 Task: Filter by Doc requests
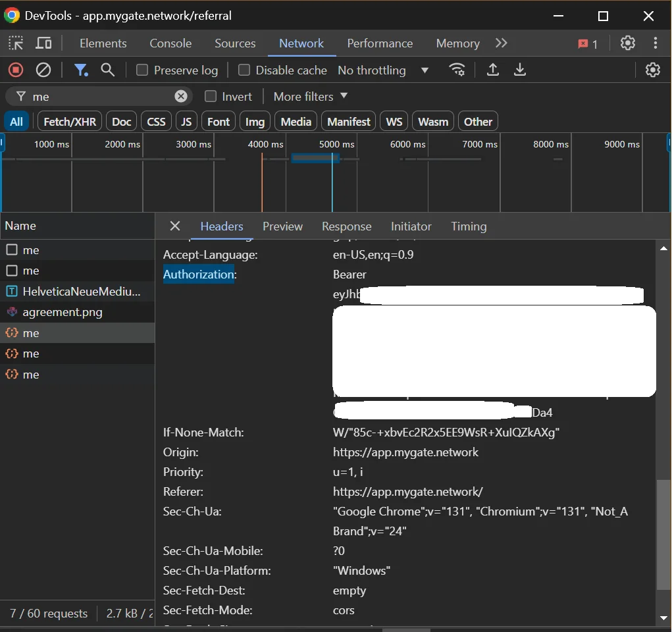[x=121, y=122]
